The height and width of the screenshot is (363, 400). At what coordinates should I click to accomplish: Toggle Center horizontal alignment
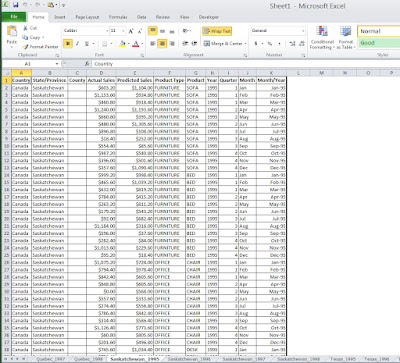coord(162,44)
